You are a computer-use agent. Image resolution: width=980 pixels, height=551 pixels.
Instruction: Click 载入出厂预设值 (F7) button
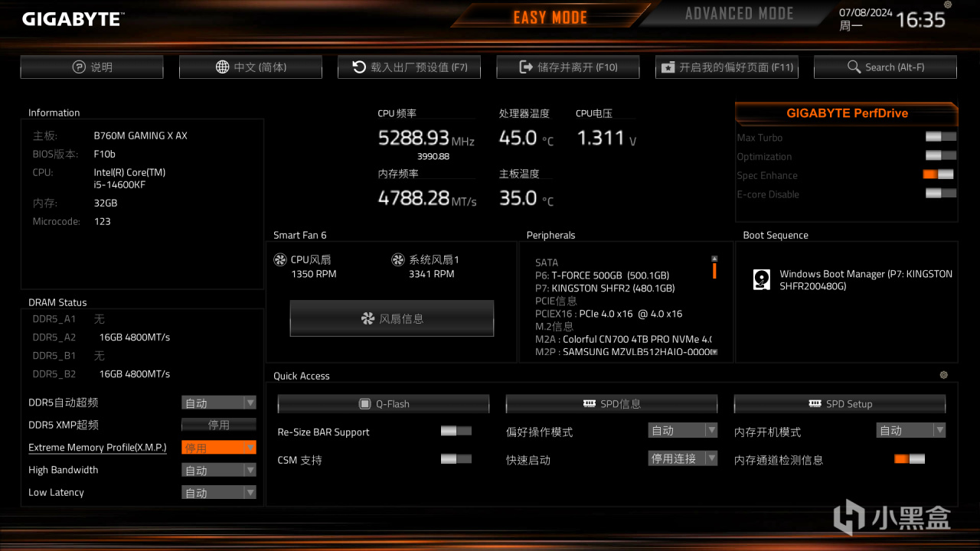(x=409, y=67)
